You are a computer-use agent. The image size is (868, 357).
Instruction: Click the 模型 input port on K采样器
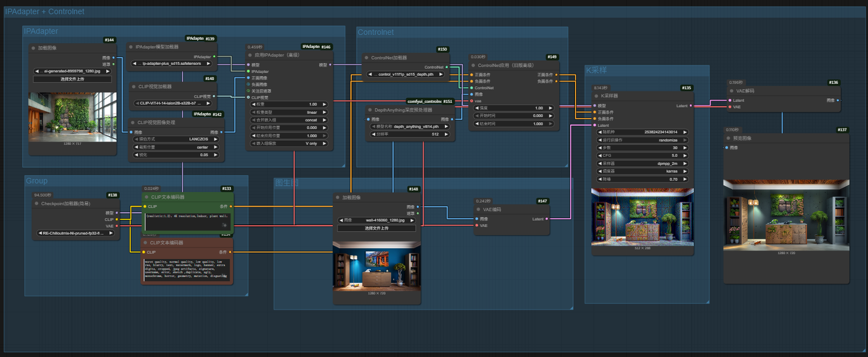pos(595,105)
